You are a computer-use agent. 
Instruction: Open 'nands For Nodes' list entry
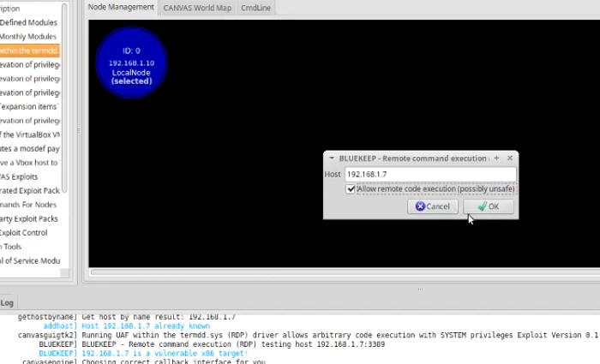tap(30, 205)
